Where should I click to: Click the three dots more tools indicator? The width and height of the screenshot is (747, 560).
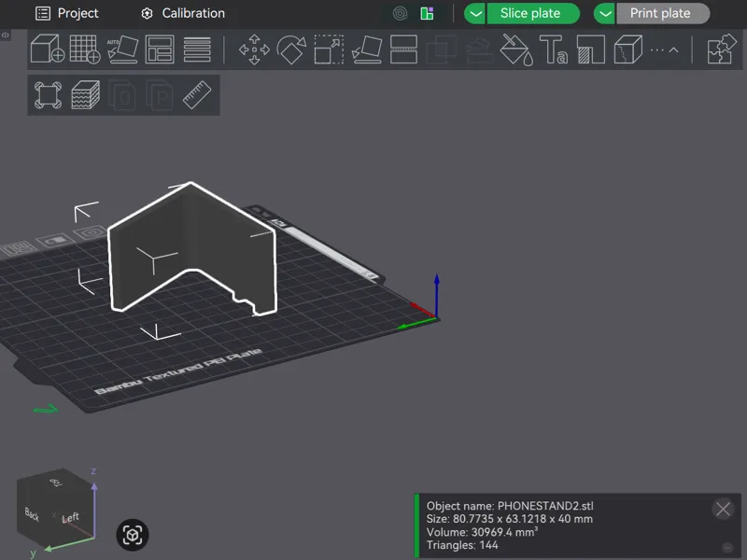tap(657, 49)
